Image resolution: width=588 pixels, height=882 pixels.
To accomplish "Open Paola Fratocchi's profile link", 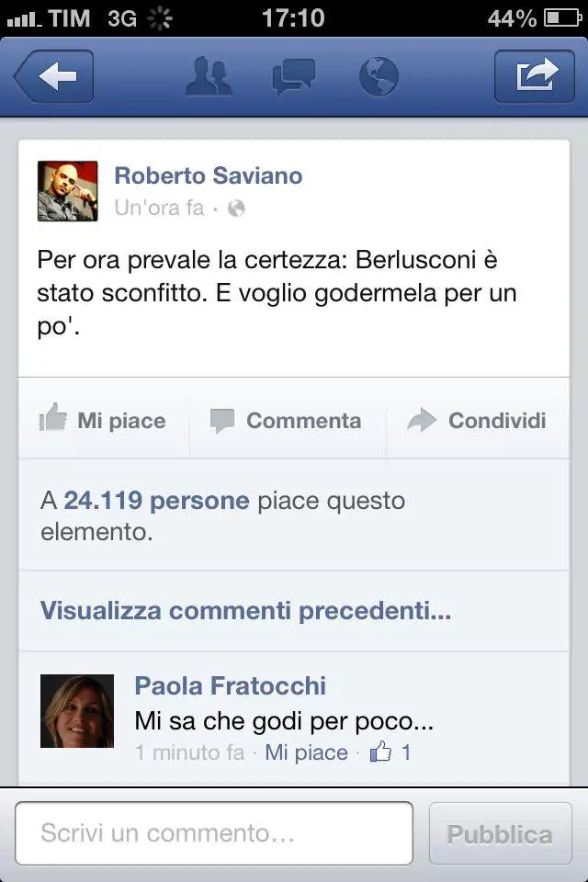I will 230,685.
